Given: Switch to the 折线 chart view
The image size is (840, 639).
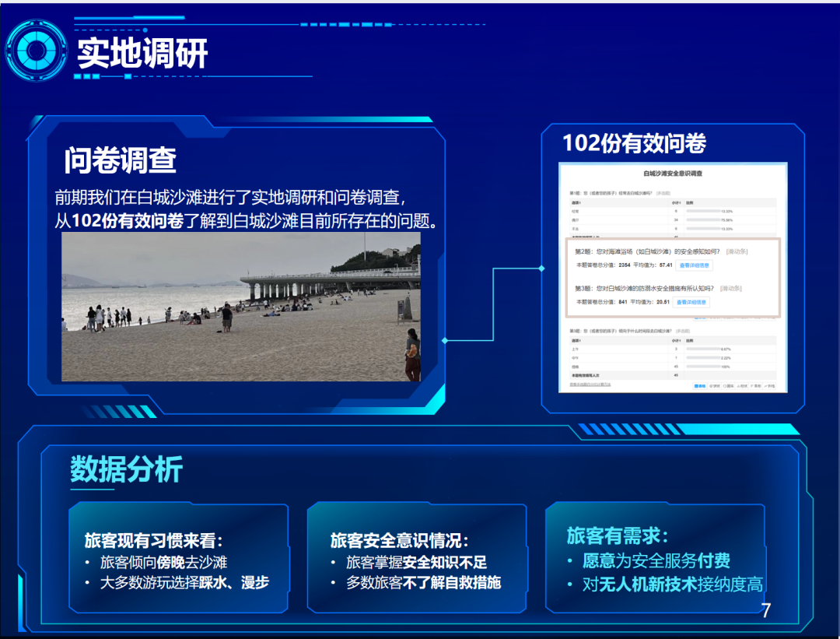Looking at the screenshot, I should (770, 385).
